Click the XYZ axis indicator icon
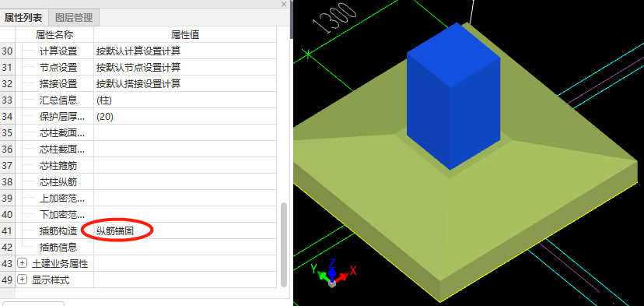This screenshot has height=306, width=644. tap(333, 273)
